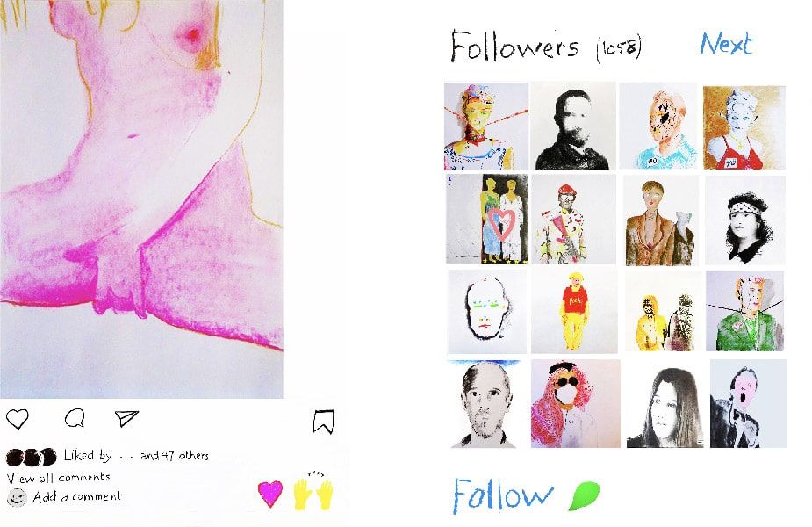
Task: Open View all comments
Action: pyautogui.click(x=59, y=477)
